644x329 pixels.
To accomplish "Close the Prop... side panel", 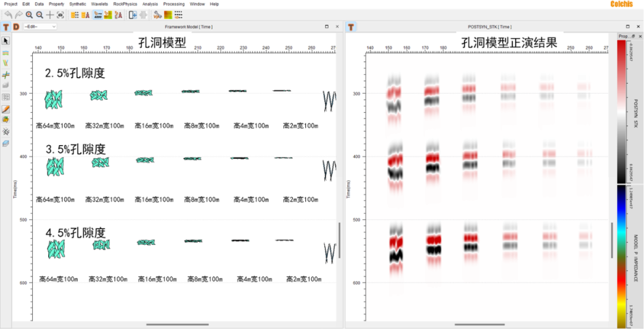I will click(639, 36).
